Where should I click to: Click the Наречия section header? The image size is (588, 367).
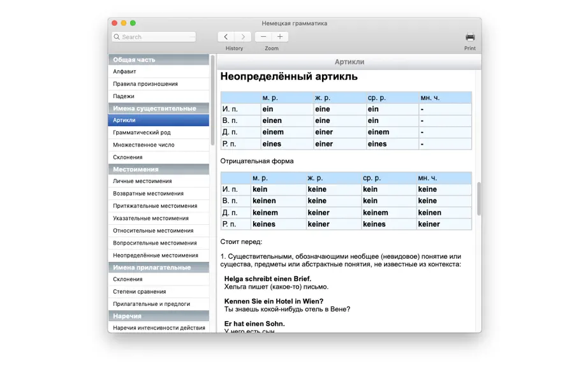pos(159,316)
